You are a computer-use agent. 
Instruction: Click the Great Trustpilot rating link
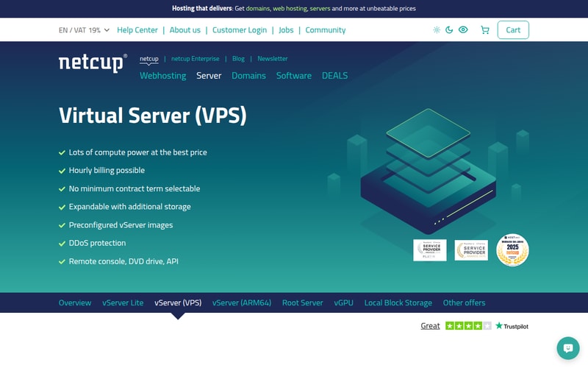coord(430,326)
